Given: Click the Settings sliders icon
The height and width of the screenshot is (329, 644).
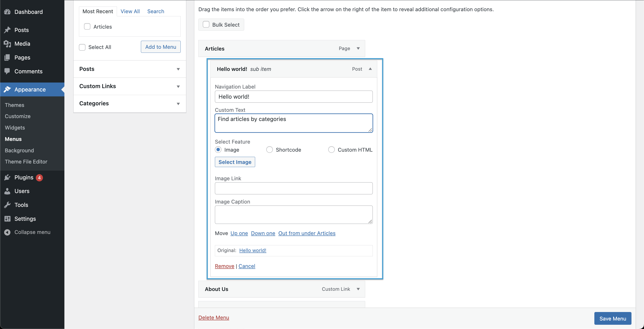Looking at the screenshot, I should pos(7,219).
